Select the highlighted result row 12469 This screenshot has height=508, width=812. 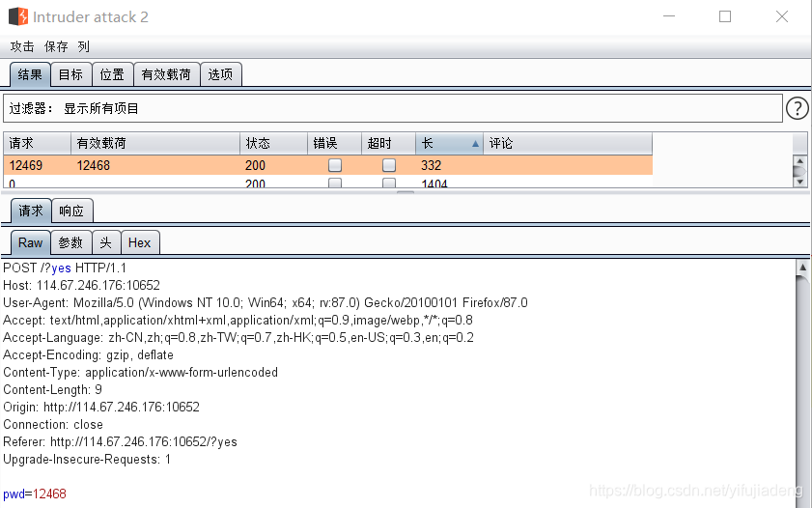point(328,165)
